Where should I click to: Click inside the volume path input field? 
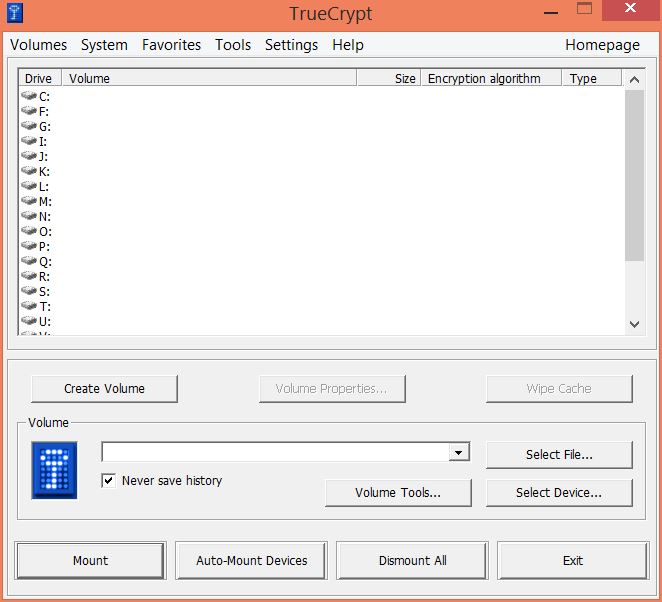click(276, 453)
